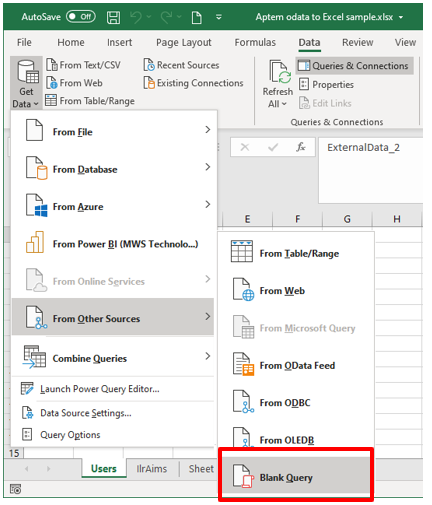Screen dimensions: 432x505
Task: Switch to the Users sheet tab
Action: pyautogui.click(x=104, y=468)
